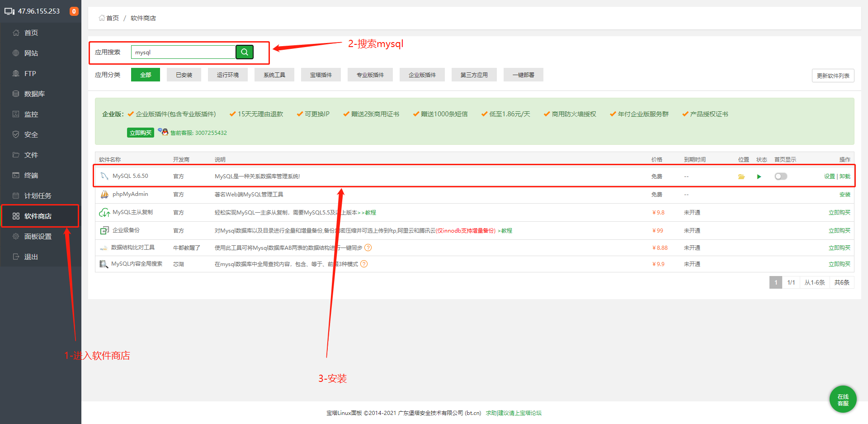Click 卸载 to uninstall MySQL 5.6.50
Screen dimensions: 868x424
[x=845, y=176]
